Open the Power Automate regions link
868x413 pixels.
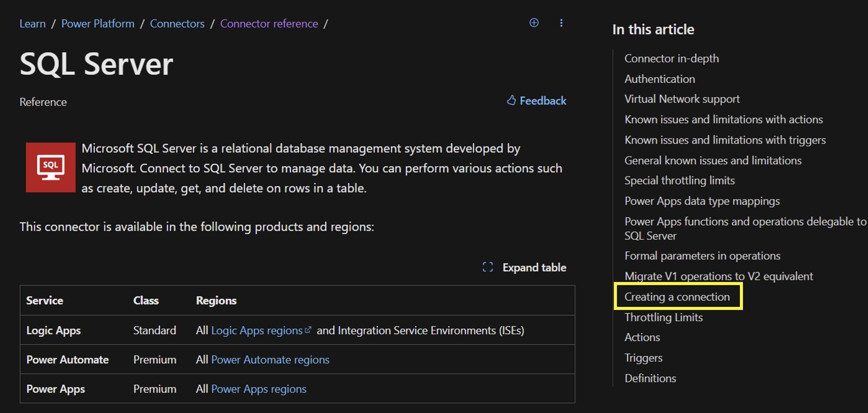click(x=270, y=360)
